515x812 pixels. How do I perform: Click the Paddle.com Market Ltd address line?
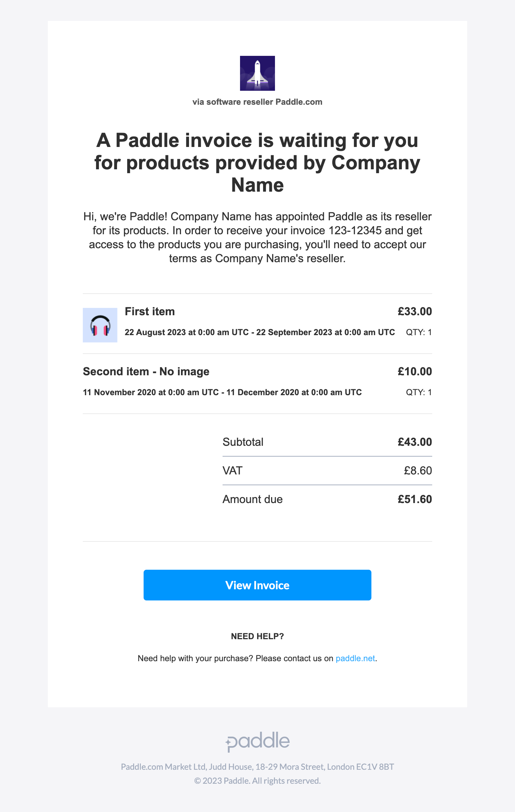(257, 767)
